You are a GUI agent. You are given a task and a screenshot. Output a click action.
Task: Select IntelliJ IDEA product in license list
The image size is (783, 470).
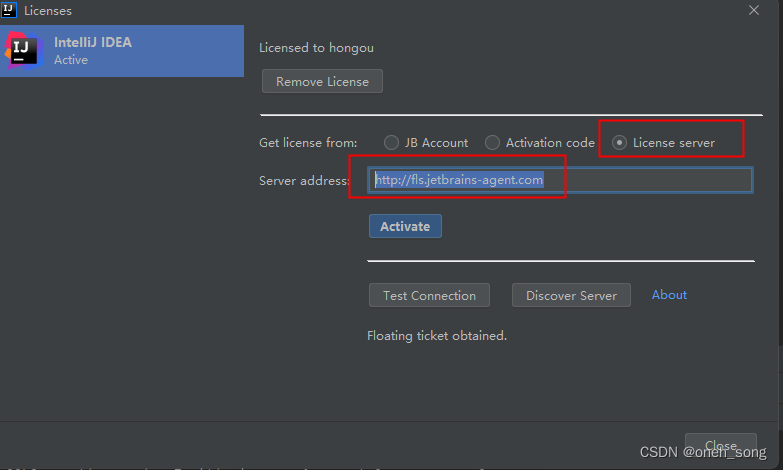122,51
